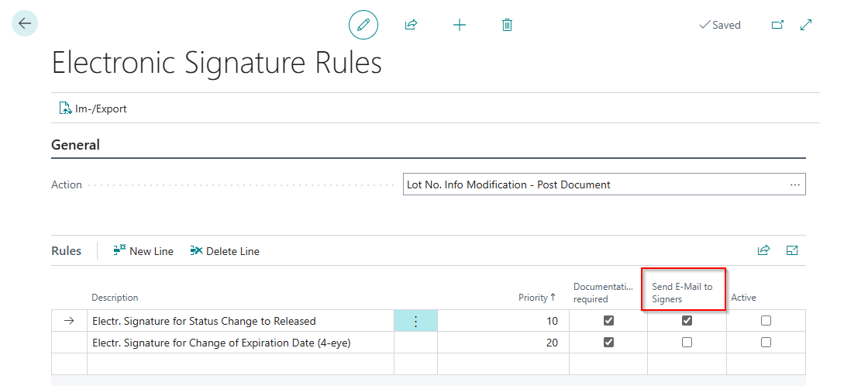Open the Description column header
Image resolution: width=868 pixels, height=386 pixels.
click(115, 298)
